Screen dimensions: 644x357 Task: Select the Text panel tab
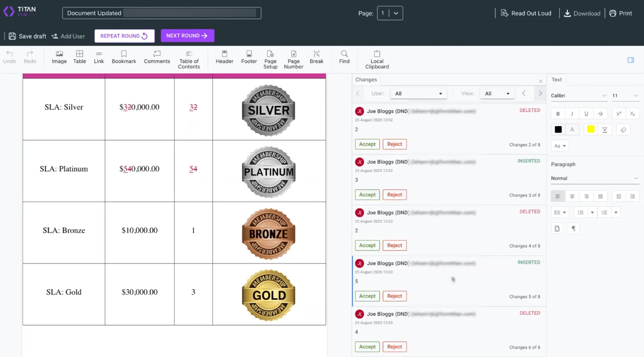(x=556, y=79)
